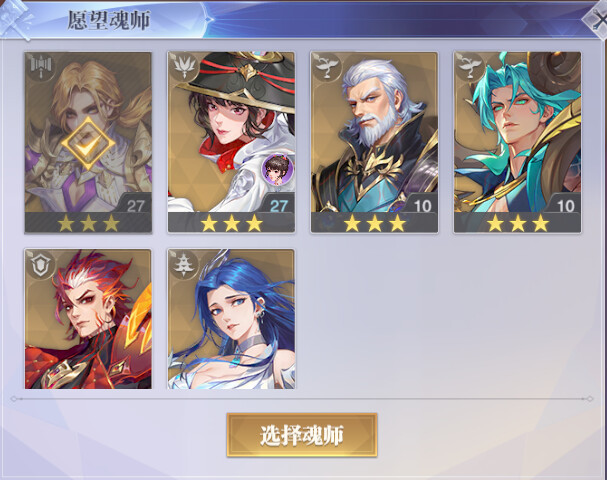Click the small girl avatar badge

coord(278,169)
